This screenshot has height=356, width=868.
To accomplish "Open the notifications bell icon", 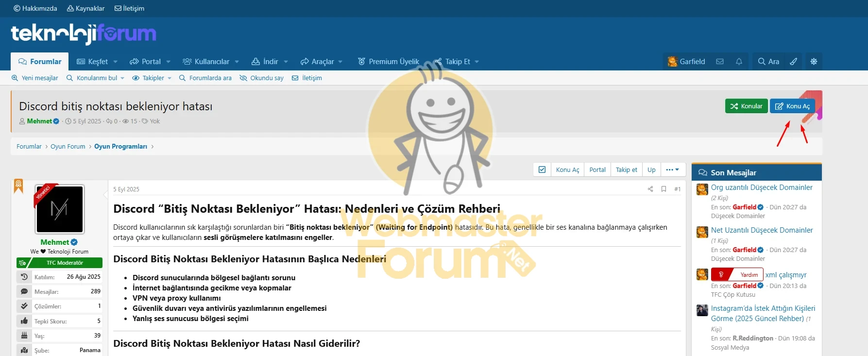I will click(x=739, y=62).
